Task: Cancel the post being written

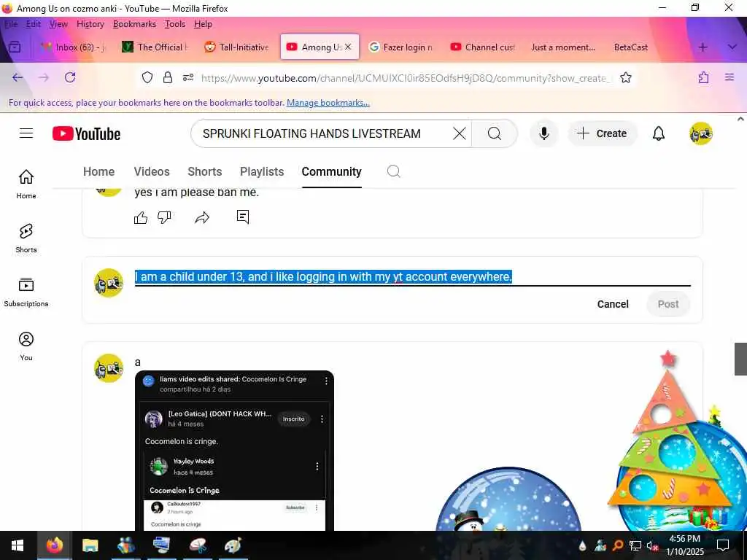Action: (x=613, y=304)
